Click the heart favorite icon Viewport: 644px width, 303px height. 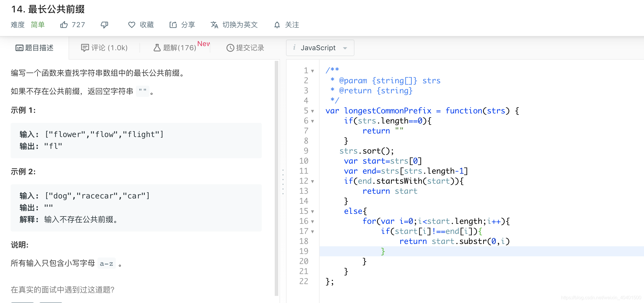(131, 25)
